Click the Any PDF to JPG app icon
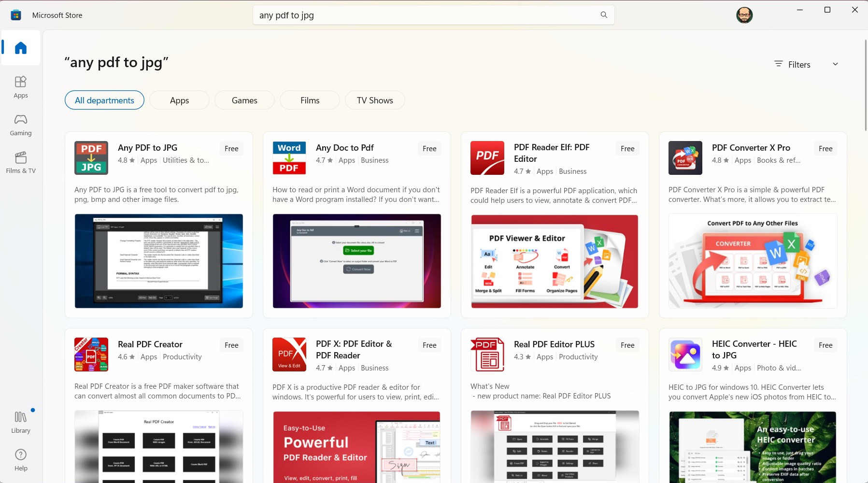This screenshot has height=483, width=868. coord(91,158)
